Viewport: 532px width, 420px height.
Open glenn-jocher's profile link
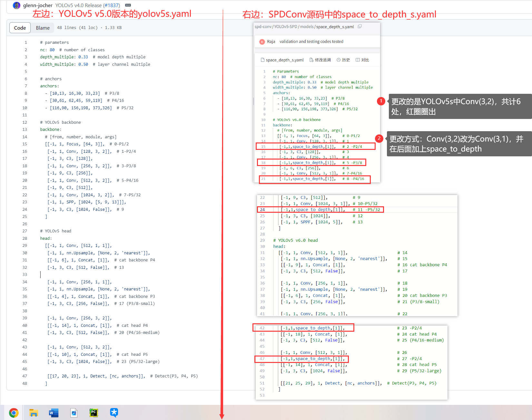coord(38,5)
